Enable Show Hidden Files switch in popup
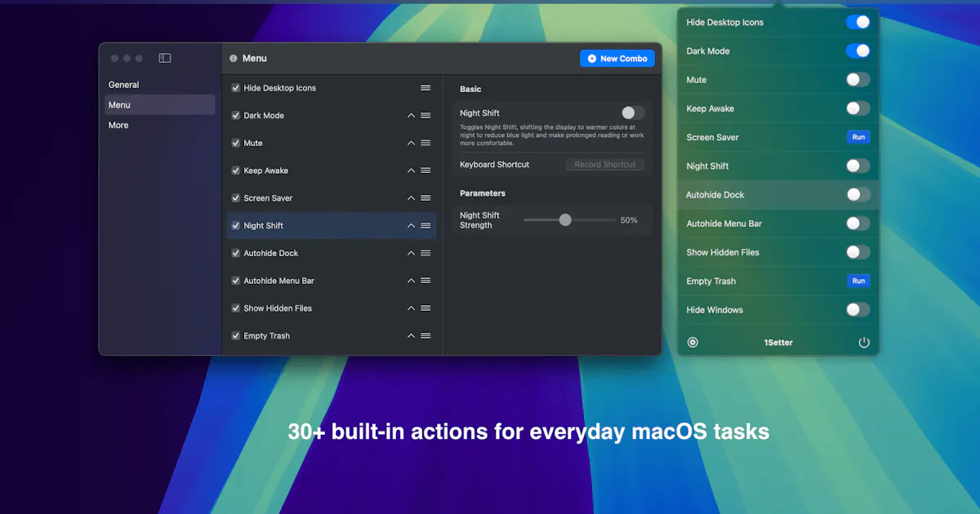Viewport: 980px width, 514px height. click(857, 252)
